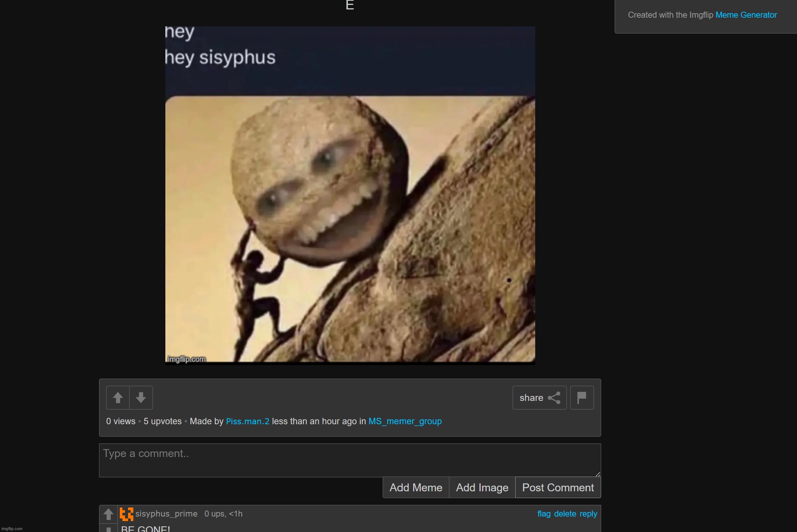
Task: Open sisyphus_prime's avatar icon
Action: click(x=127, y=514)
